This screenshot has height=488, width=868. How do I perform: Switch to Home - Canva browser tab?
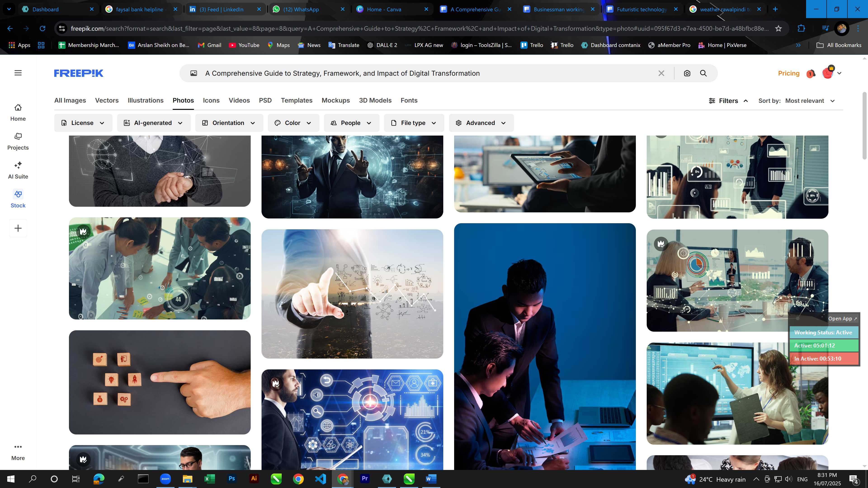393,9
